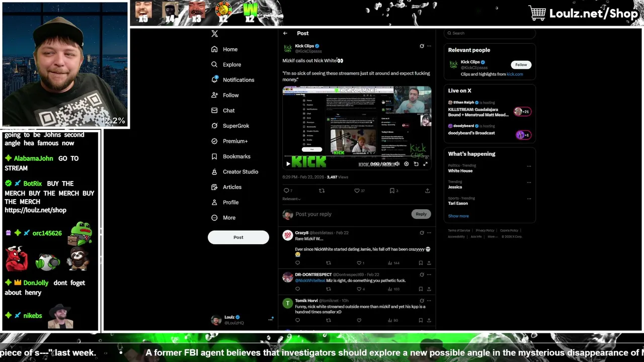Click the X logo in sidebar
Image resolution: width=644 pixels, height=362 pixels.
(214, 34)
